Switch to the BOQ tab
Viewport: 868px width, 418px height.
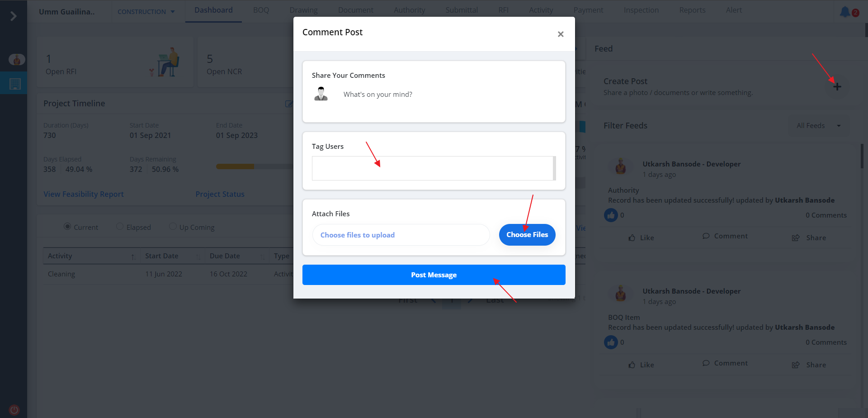[261, 10]
